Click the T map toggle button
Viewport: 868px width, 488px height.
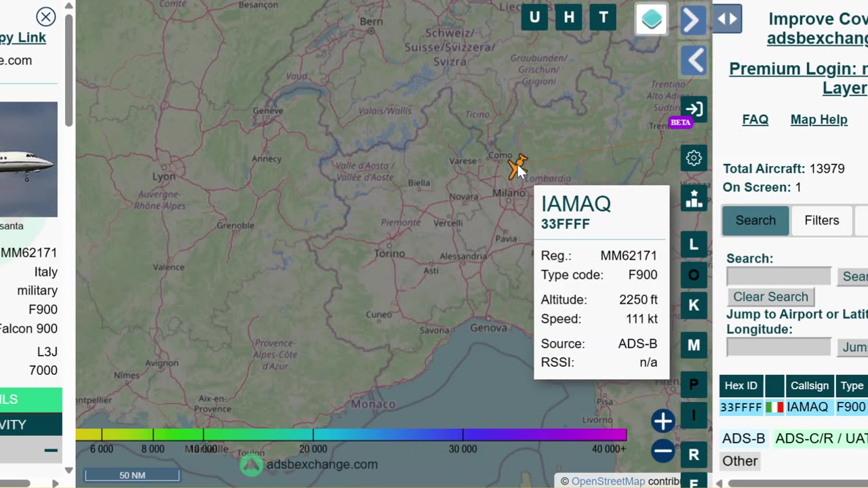(x=604, y=18)
